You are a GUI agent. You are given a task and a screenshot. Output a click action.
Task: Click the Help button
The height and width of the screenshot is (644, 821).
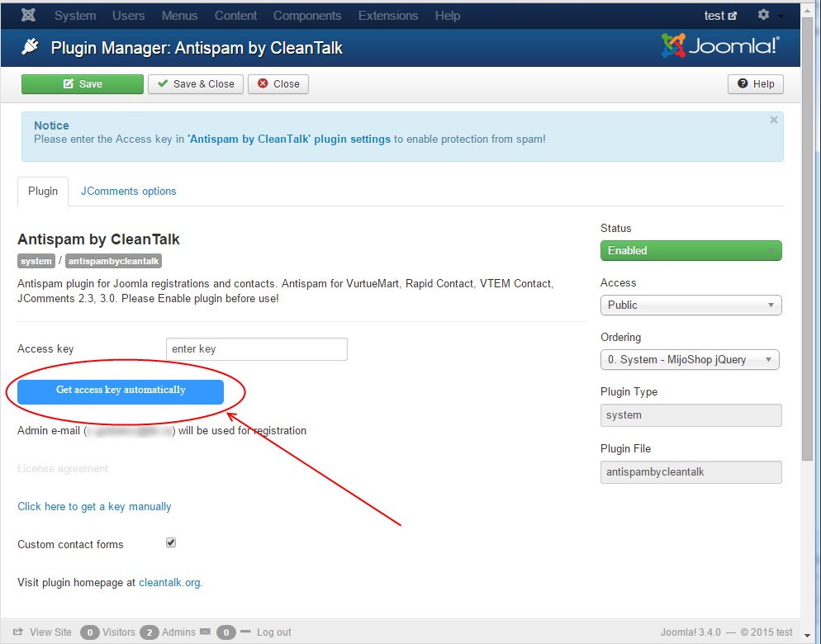point(755,83)
